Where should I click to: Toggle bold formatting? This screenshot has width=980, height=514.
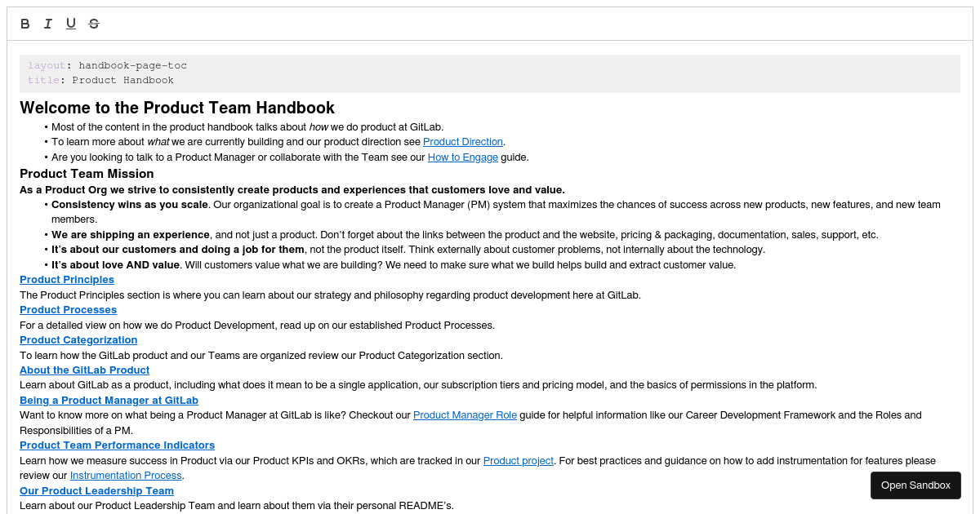point(24,23)
